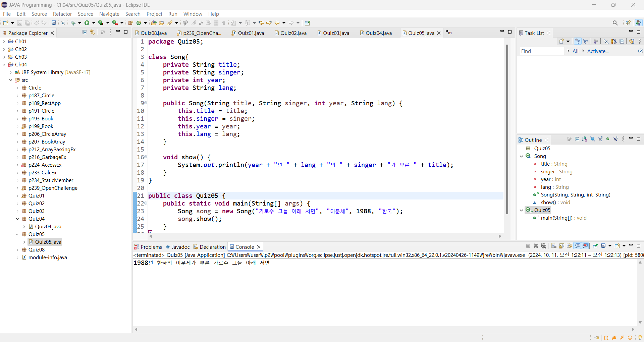Click the Activate... link in Task List

(x=598, y=51)
